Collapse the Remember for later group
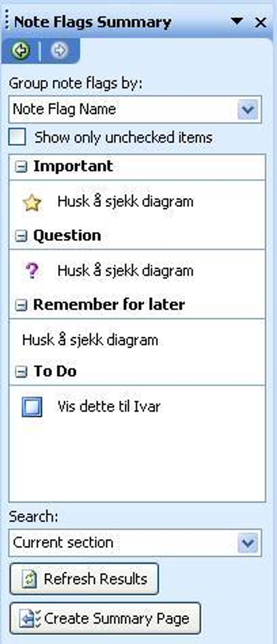 coord(21,305)
